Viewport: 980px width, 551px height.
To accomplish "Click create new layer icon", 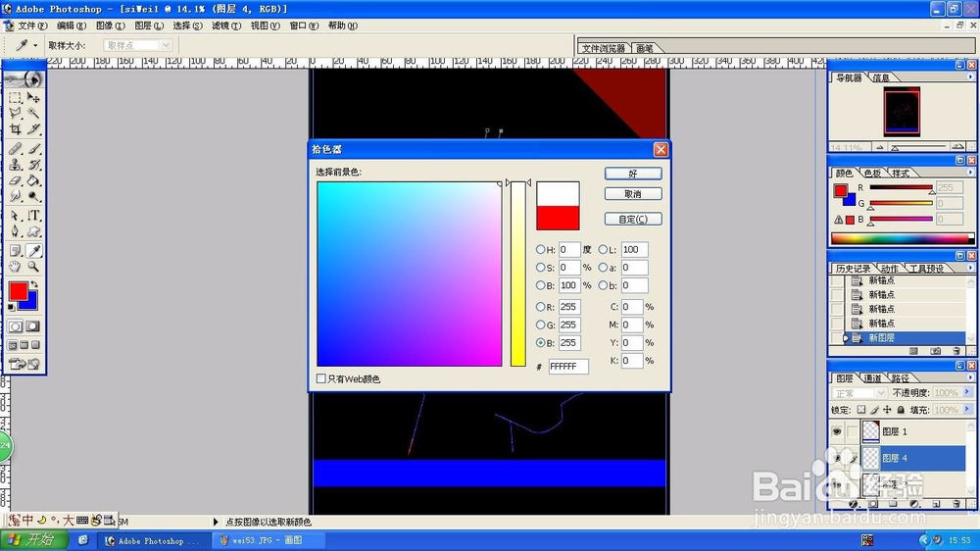I will coord(936,504).
